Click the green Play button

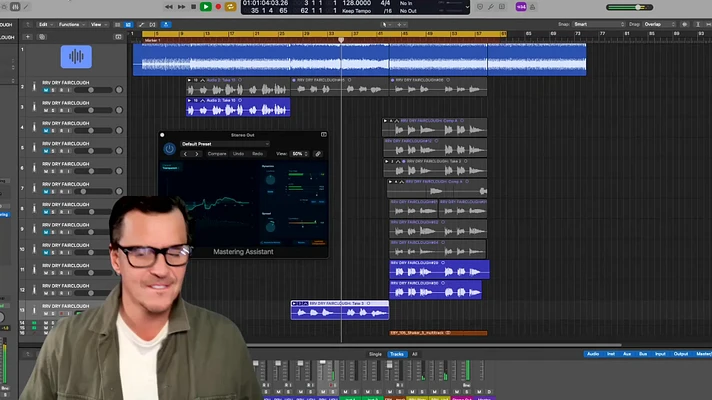(x=206, y=7)
